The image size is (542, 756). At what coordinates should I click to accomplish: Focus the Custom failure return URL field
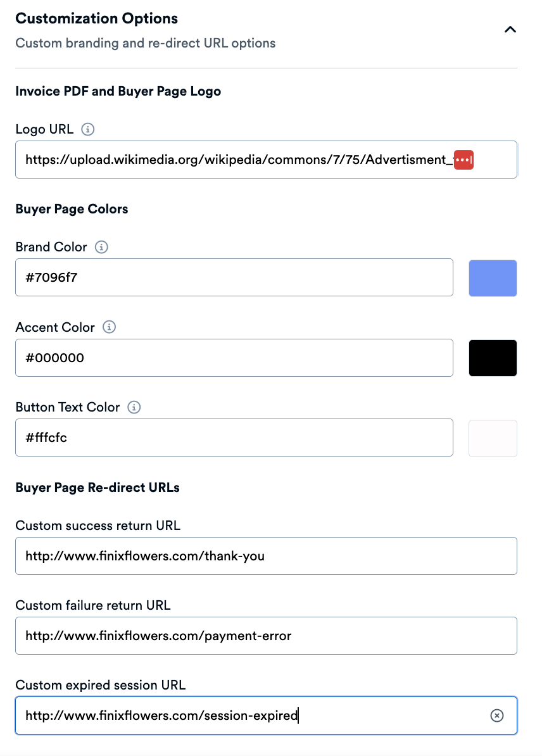point(266,636)
